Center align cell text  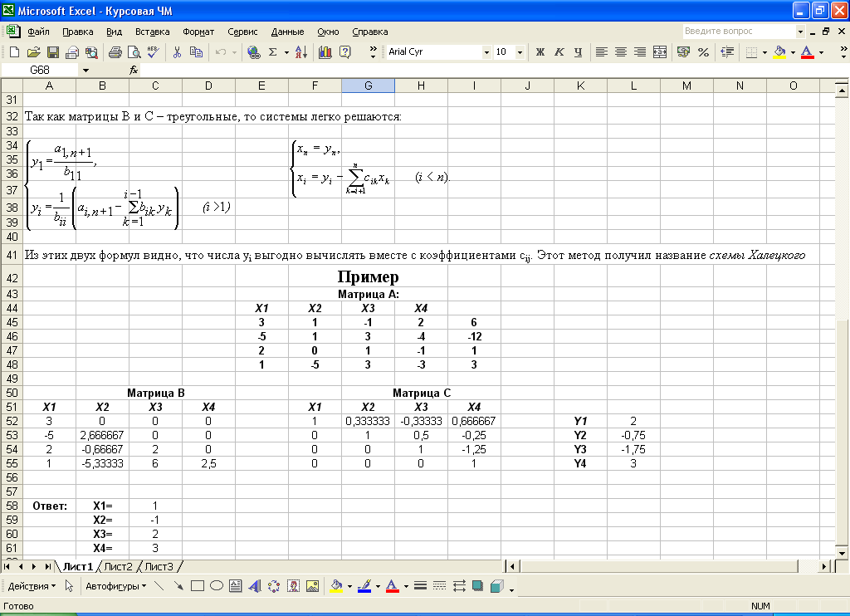coord(621,52)
